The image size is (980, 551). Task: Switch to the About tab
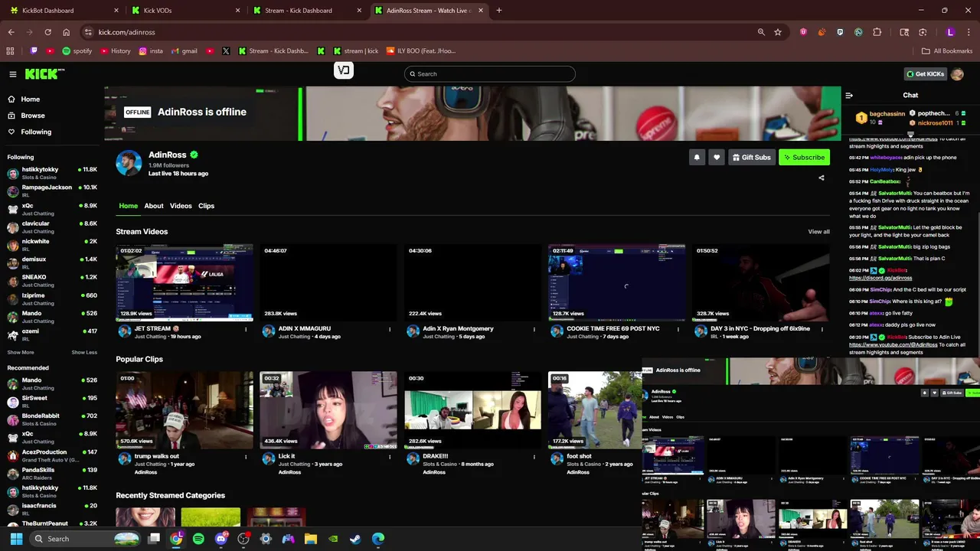pos(154,206)
